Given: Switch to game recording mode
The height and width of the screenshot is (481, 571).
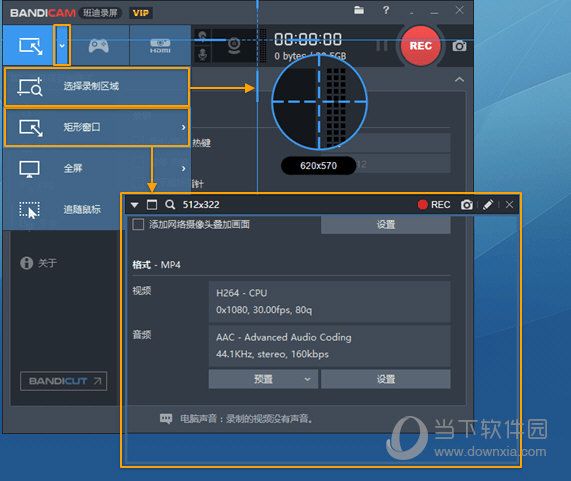Looking at the screenshot, I should click(x=98, y=46).
